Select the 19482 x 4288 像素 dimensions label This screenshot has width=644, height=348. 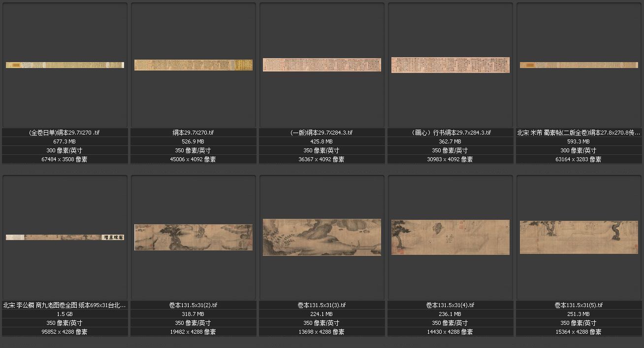coord(193,332)
